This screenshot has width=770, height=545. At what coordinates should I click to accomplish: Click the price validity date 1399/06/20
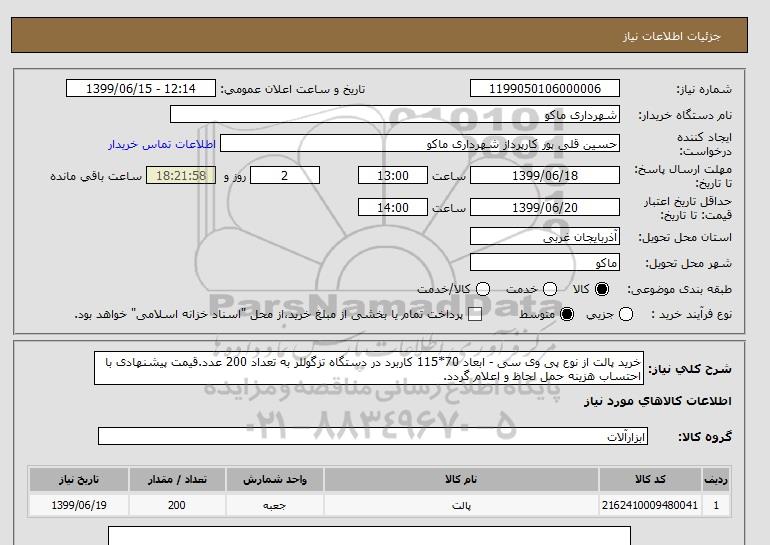545,207
